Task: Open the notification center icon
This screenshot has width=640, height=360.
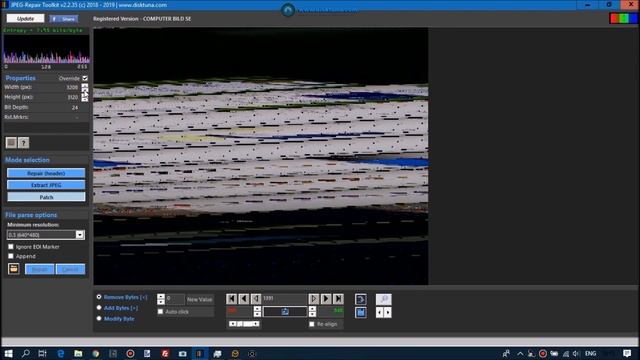Action: coord(627,353)
